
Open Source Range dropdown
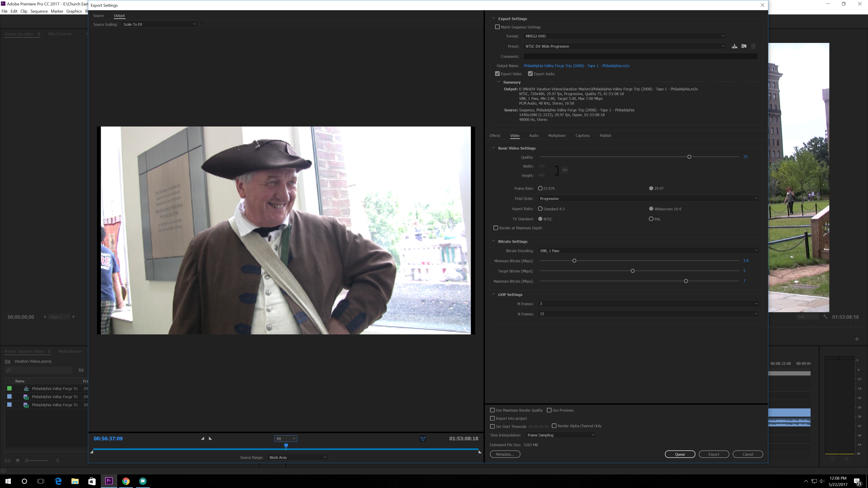pos(297,457)
